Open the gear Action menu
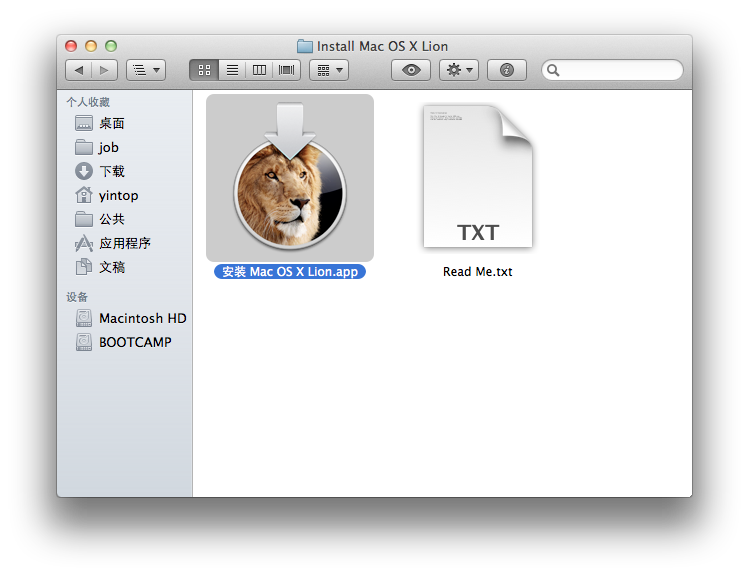 [x=459, y=70]
